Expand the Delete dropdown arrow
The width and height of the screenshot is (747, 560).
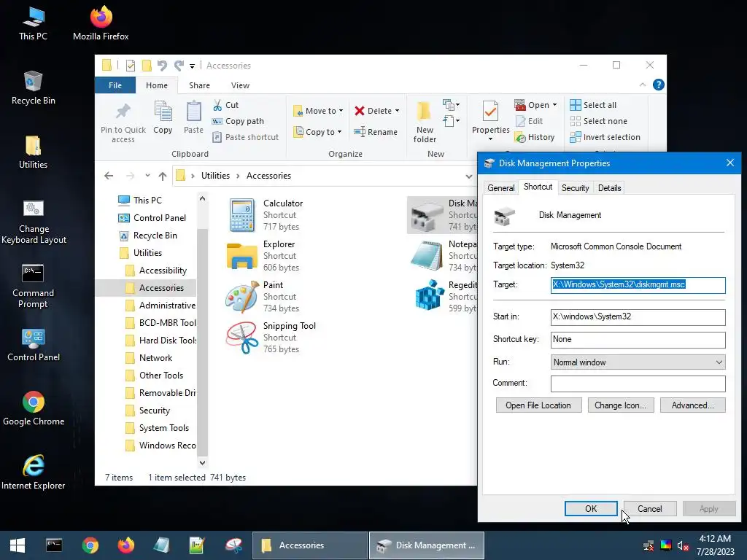pyautogui.click(x=397, y=111)
